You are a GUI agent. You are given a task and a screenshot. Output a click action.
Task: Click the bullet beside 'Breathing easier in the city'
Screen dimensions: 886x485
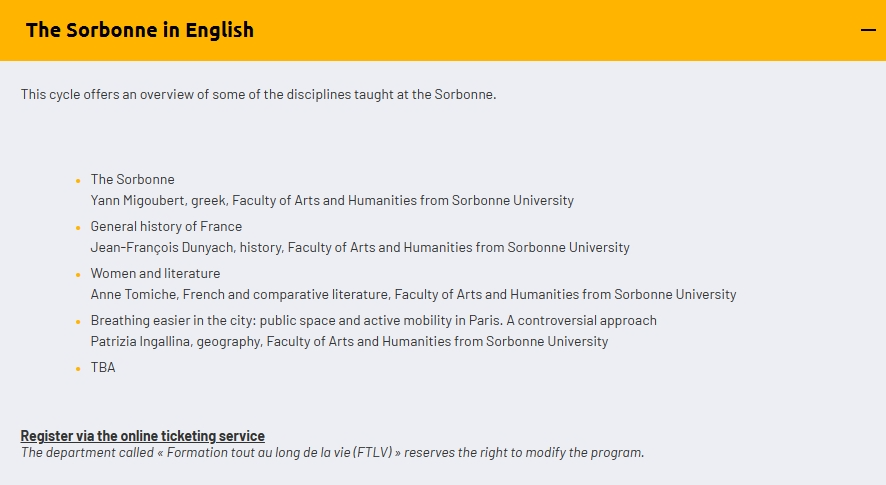78,322
